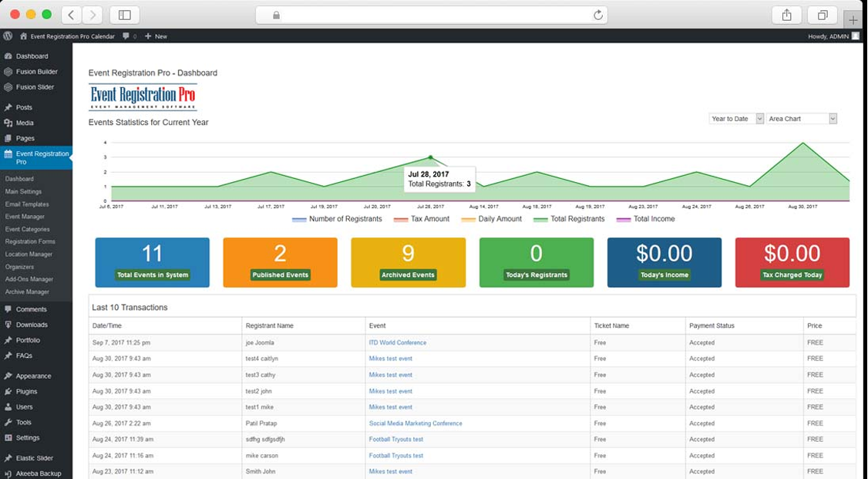Open the Plugins menu in sidebar
The width and height of the screenshot is (868, 479).
[x=26, y=392]
